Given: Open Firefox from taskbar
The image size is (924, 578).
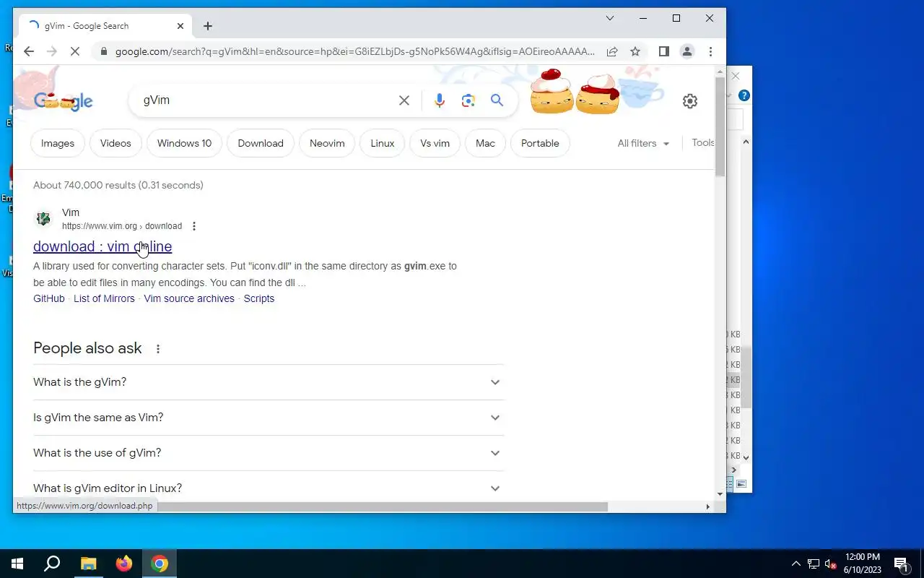Looking at the screenshot, I should (124, 564).
